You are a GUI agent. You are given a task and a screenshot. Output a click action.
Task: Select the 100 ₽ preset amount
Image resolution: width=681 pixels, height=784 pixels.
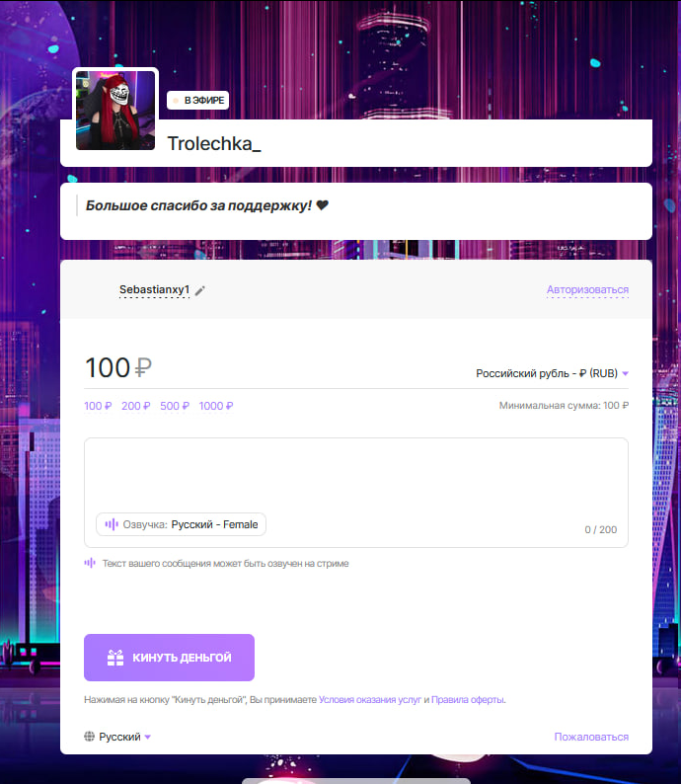pos(98,406)
